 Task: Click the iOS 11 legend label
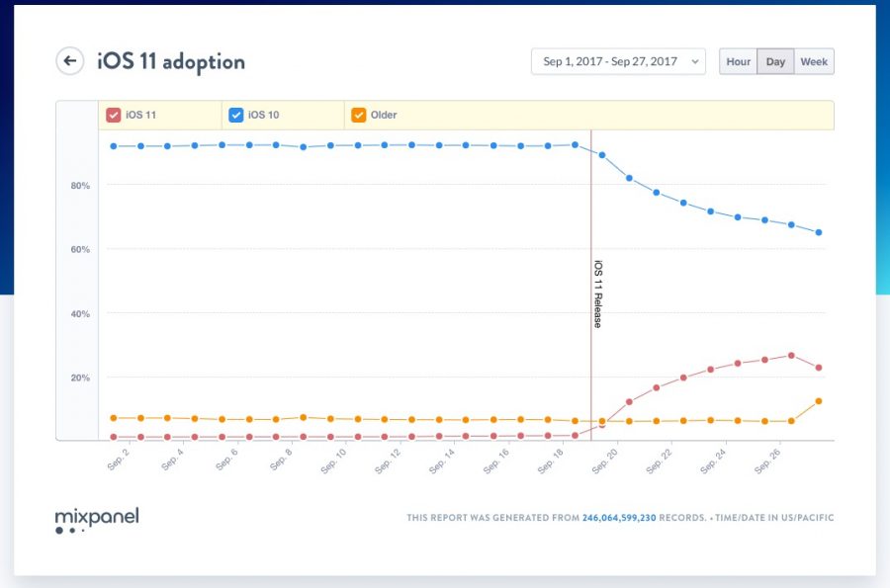coord(140,115)
